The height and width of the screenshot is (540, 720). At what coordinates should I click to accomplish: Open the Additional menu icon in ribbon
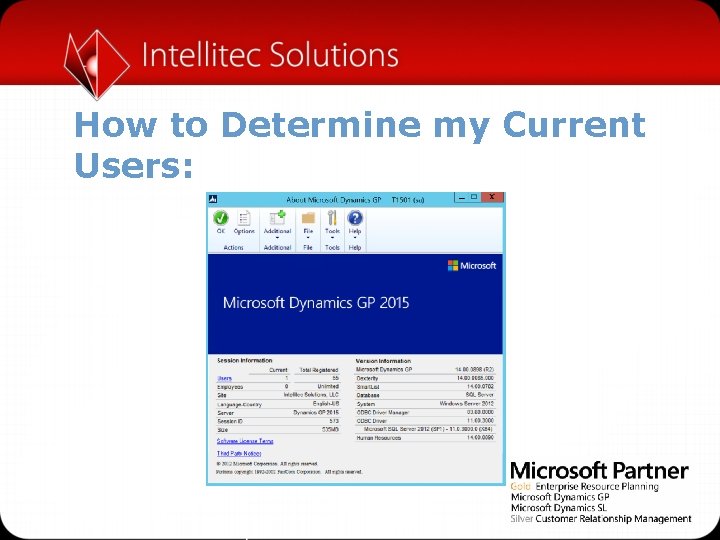[277, 218]
